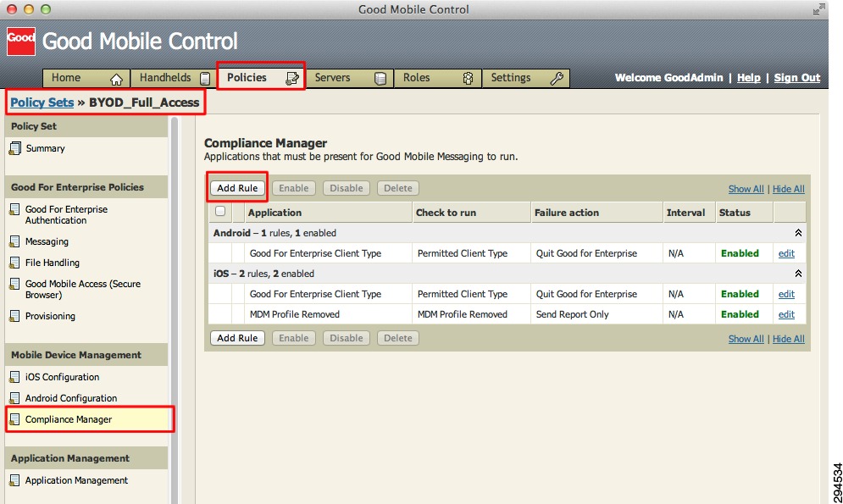Click the Good Mobile Access page icon
The image size is (843, 504).
click(x=15, y=284)
